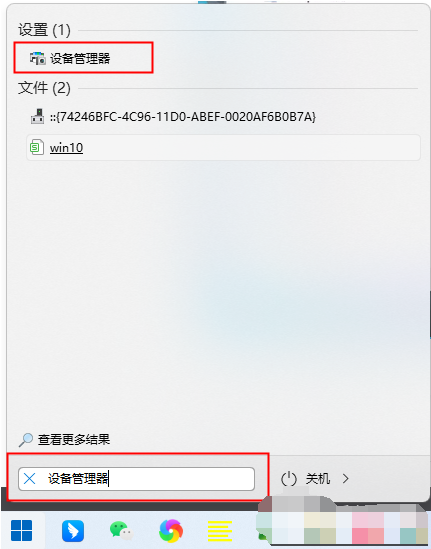Click into the 设备管理器 search input field
Screen dimensions: 431x549
point(137,479)
